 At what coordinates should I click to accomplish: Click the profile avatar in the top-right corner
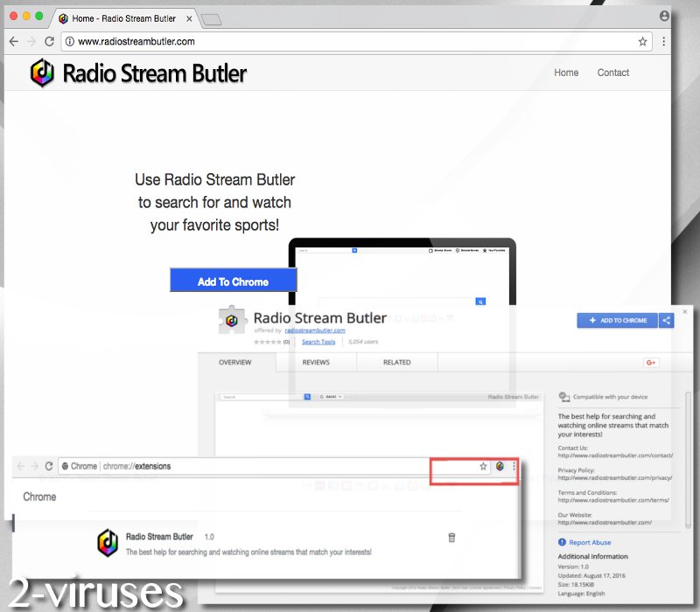click(666, 16)
